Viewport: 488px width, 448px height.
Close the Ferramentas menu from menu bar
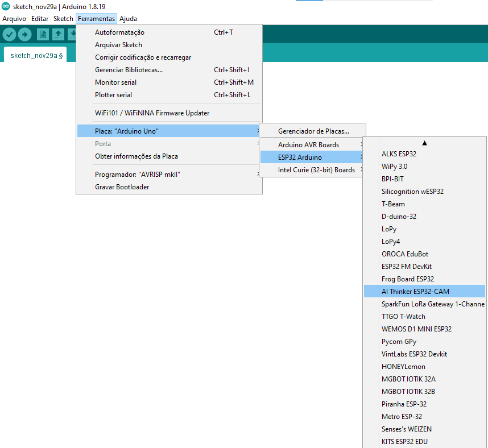[96, 19]
